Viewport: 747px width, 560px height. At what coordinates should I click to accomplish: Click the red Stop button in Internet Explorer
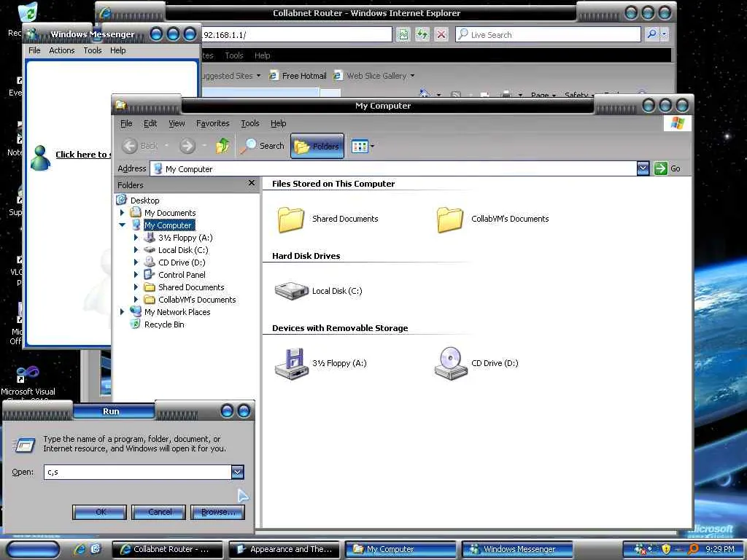click(x=441, y=34)
